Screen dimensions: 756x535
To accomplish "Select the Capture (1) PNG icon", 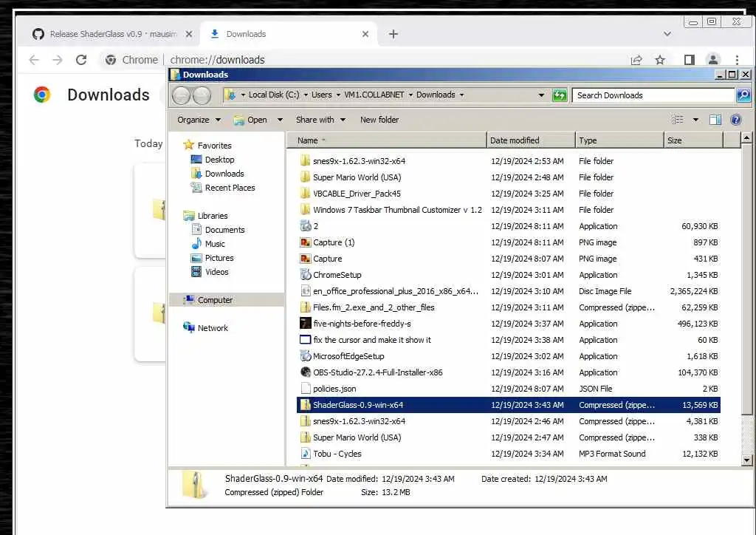I will click(x=305, y=242).
